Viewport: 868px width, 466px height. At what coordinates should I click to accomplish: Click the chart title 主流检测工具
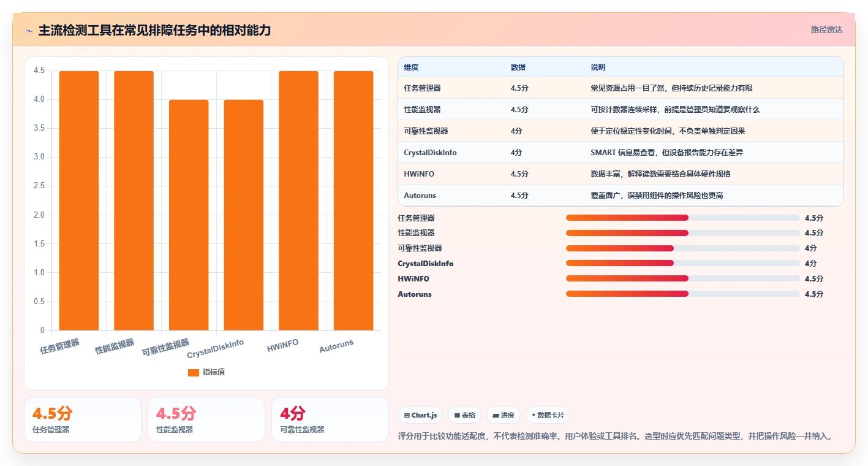pos(154,30)
